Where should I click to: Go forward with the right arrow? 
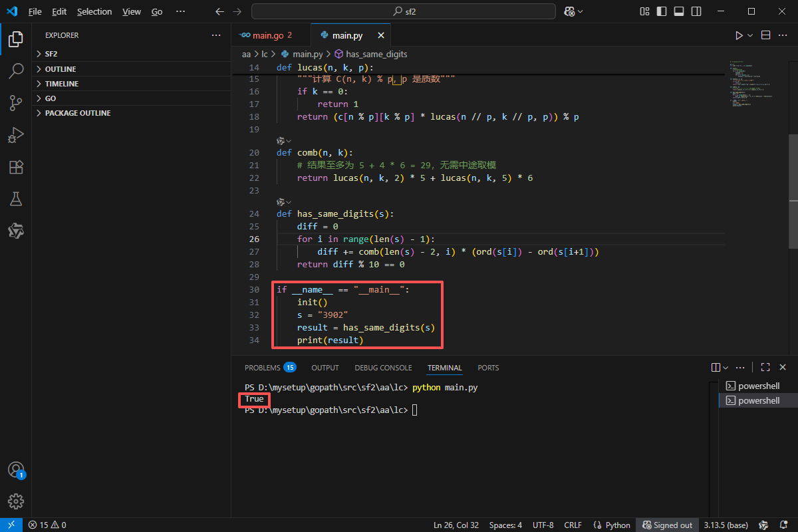tap(237, 11)
